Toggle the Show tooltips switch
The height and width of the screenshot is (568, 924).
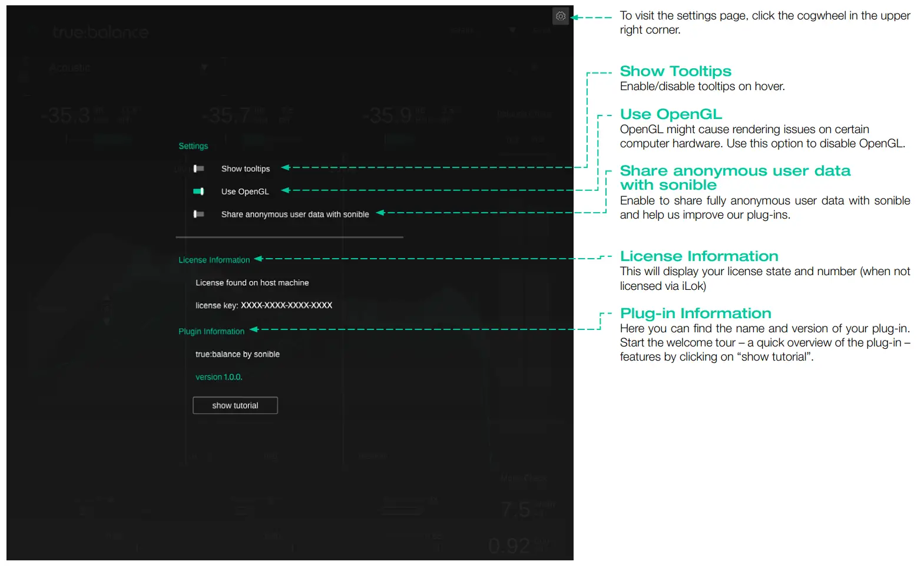pos(198,169)
